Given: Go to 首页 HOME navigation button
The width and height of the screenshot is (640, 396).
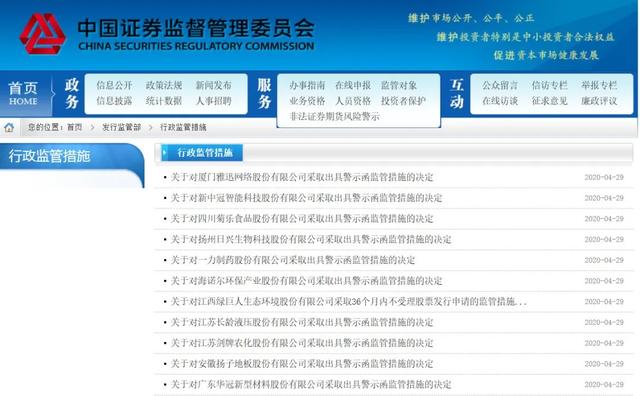Looking at the screenshot, I should (x=23, y=93).
